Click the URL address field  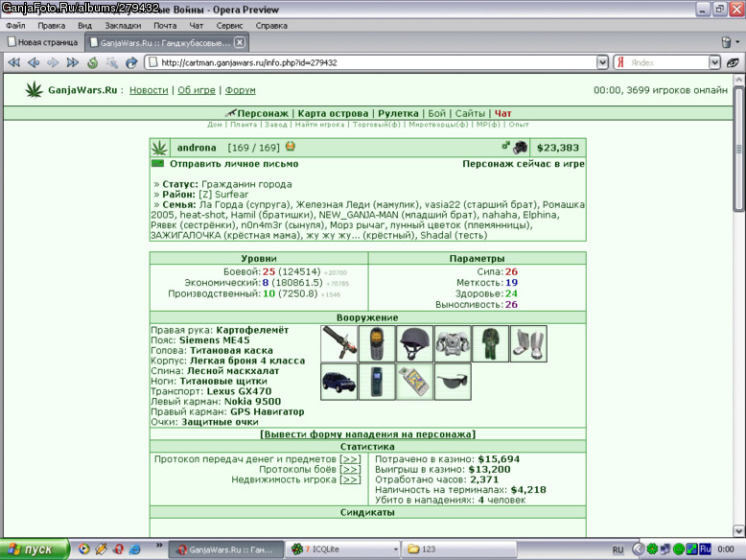coord(371,62)
